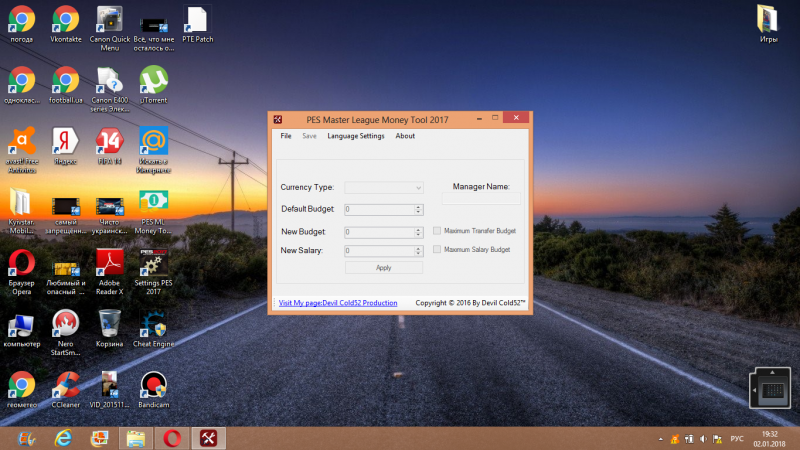Open the on-screen touch keyboard widget
This screenshot has height=450, width=800.
coord(770,388)
